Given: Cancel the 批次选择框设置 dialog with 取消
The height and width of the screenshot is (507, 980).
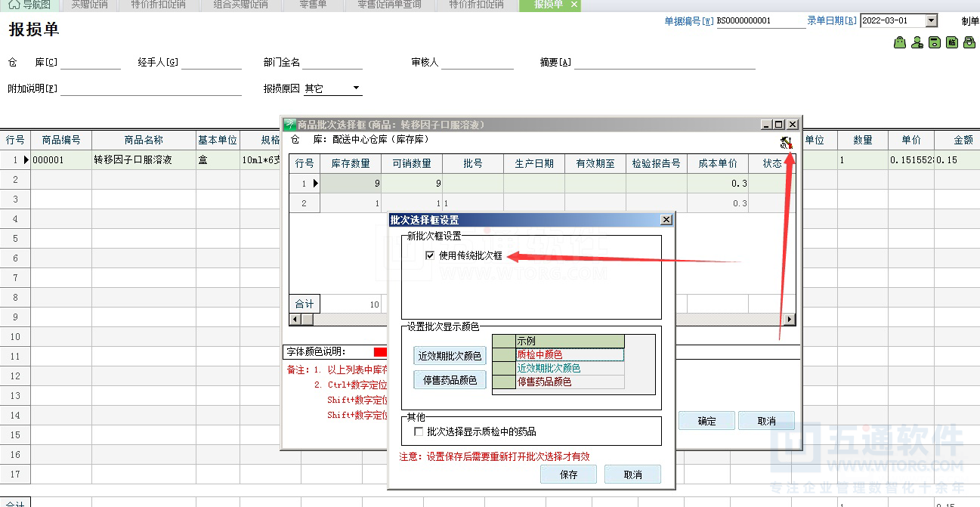Looking at the screenshot, I should point(633,475).
